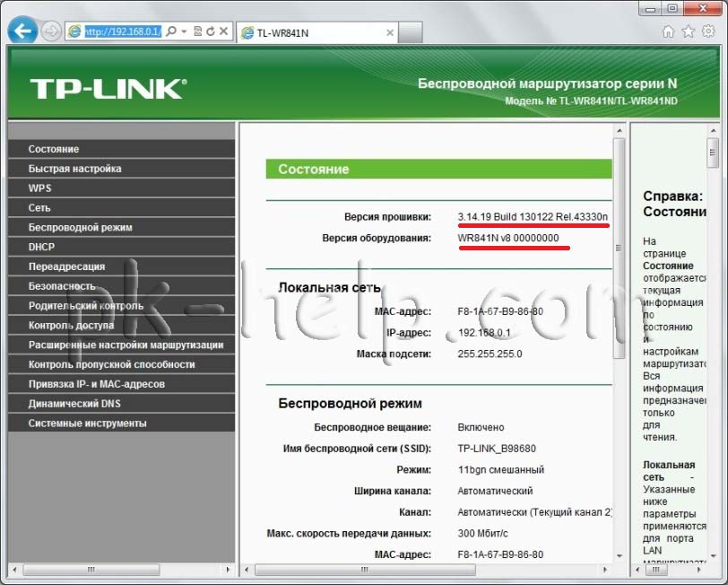Open a new blank tab

(411, 32)
